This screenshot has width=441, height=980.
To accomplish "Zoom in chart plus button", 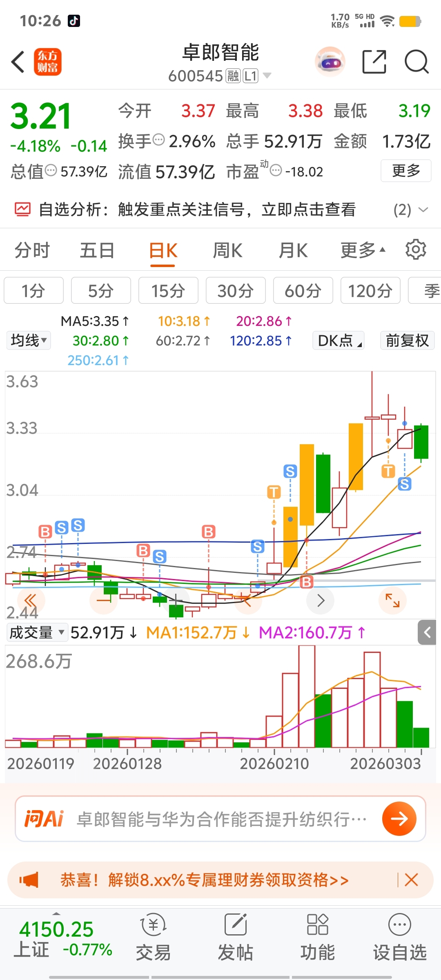I will pos(176,601).
